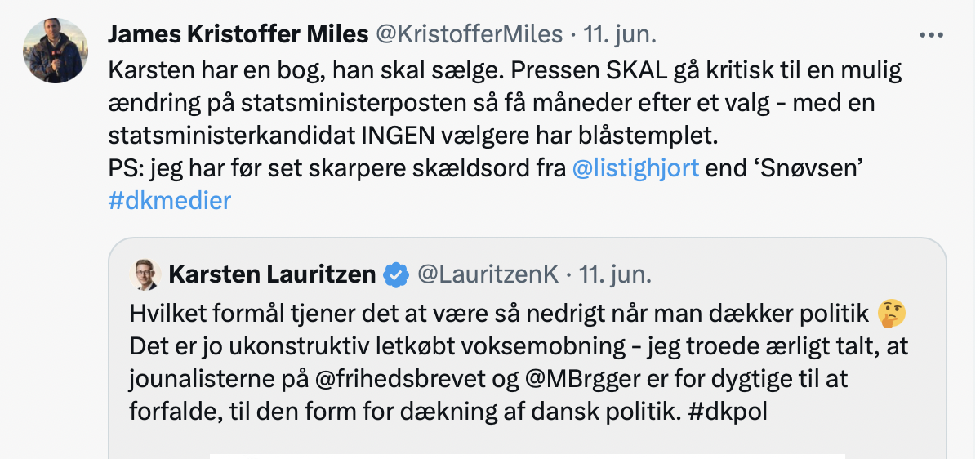Click Karsten Lauritzen's small profile avatar
The image size is (980, 459).
point(144,274)
